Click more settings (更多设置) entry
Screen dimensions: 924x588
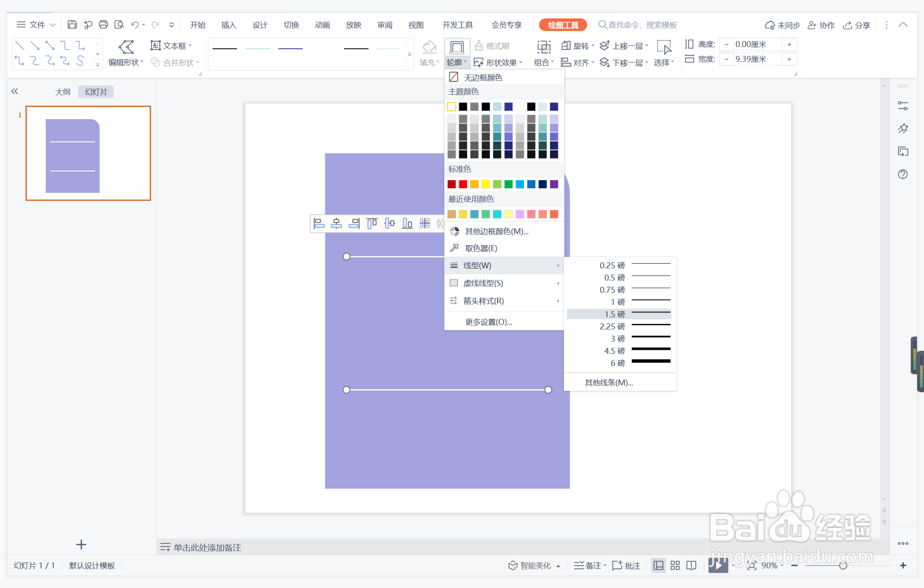tap(488, 322)
